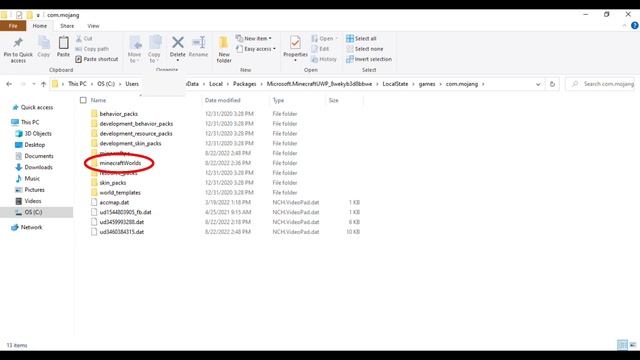The image size is (640, 360).
Task: Click Invert selection in ribbon
Action: coord(369,59)
